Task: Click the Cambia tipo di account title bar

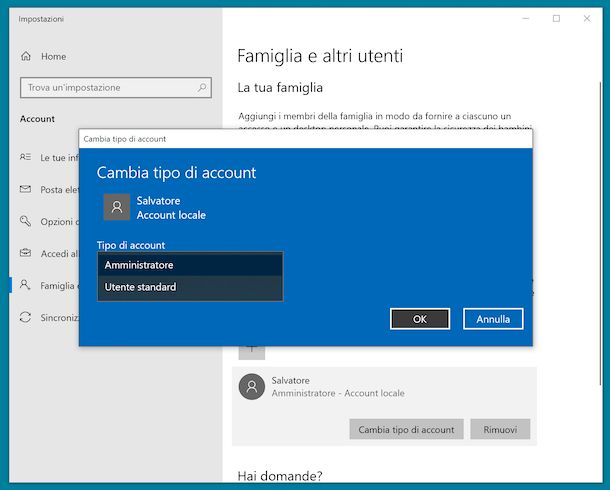Action: (x=305, y=139)
